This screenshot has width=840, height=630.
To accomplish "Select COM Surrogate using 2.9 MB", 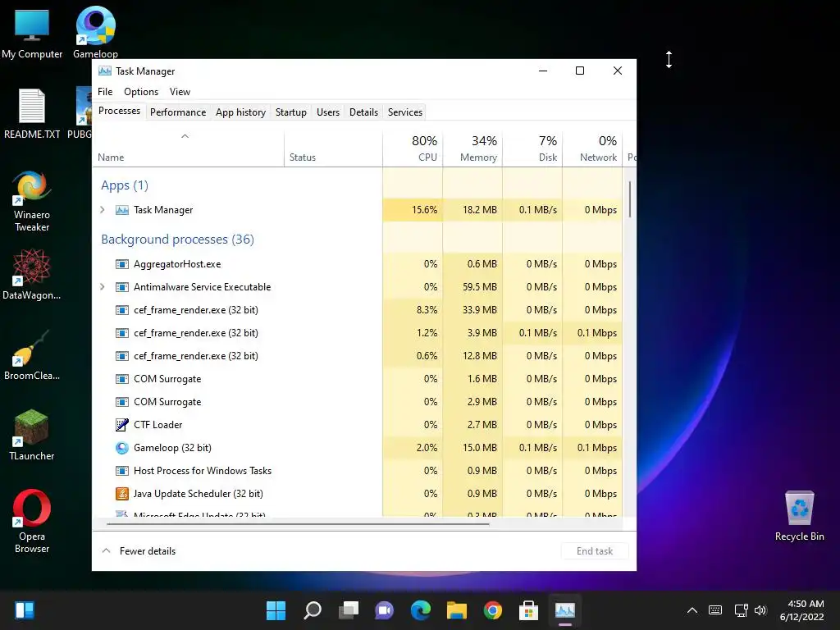I will point(358,402).
